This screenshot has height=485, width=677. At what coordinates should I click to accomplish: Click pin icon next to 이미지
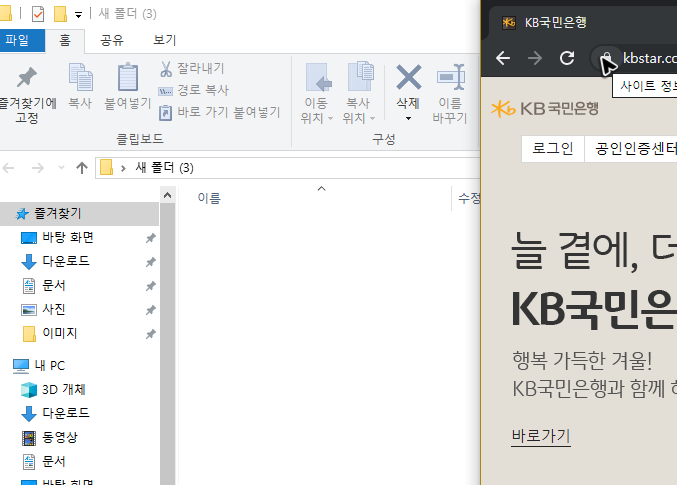pos(151,334)
